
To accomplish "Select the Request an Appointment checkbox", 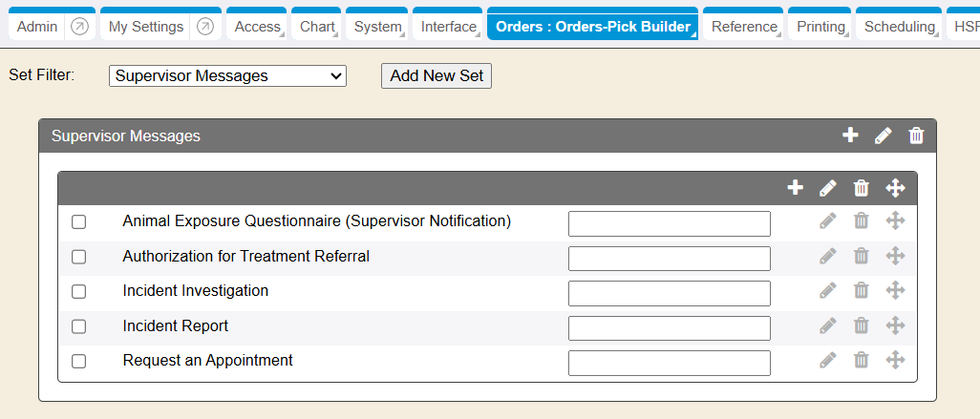I will [x=79, y=361].
